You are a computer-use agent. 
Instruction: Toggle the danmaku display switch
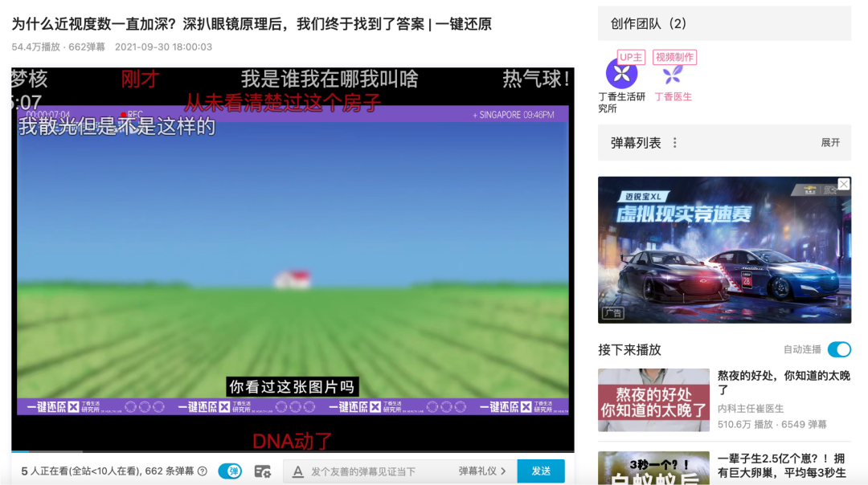[x=230, y=471]
